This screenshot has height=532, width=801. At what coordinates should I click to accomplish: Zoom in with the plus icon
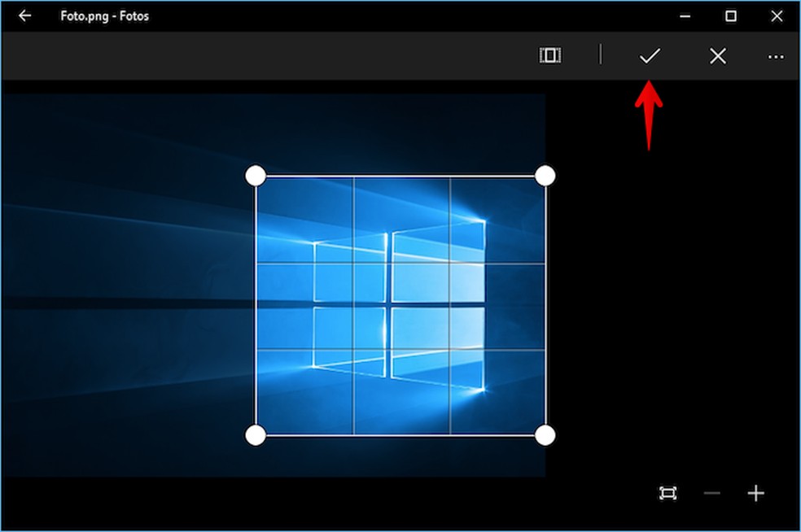[x=755, y=493]
